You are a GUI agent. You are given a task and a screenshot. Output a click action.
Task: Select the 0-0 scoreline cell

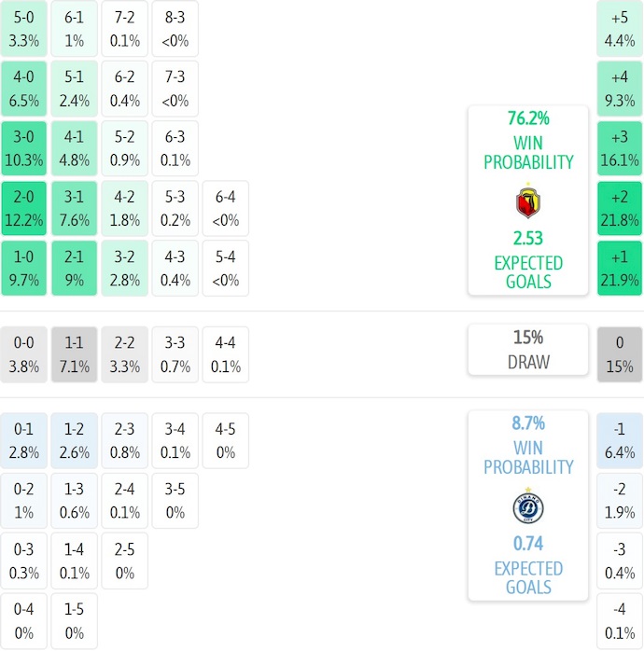24,354
